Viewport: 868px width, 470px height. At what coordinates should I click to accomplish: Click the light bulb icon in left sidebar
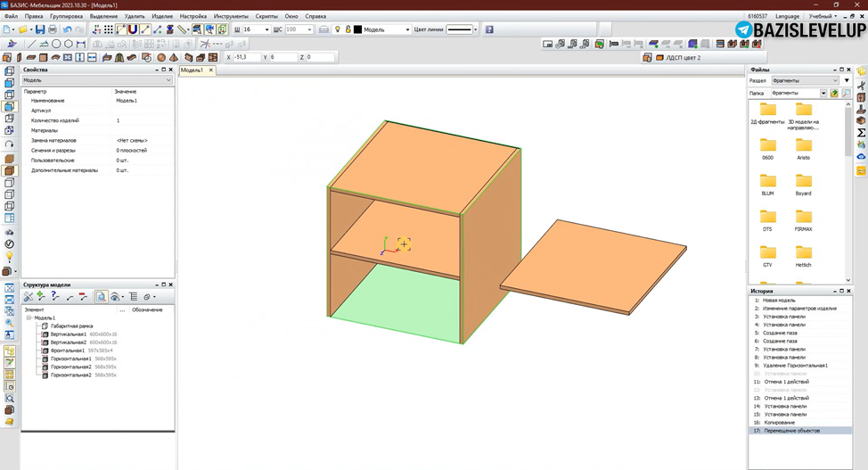click(x=9, y=257)
